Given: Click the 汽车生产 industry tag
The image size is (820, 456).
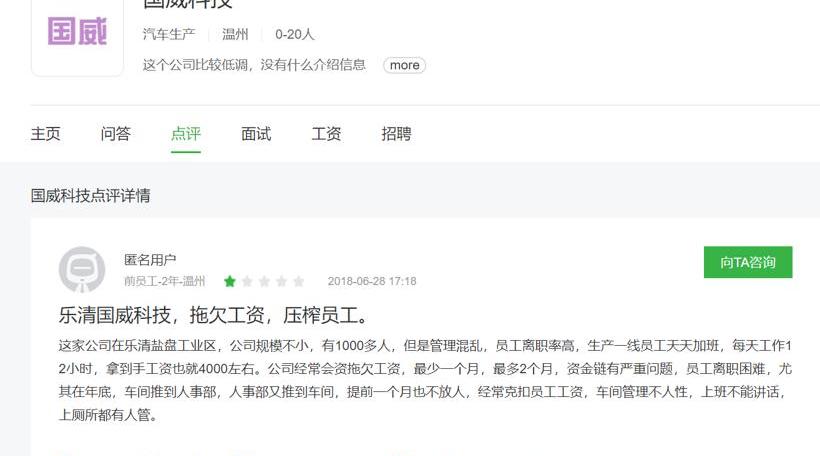Looking at the screenshot, I should (169, 35).
